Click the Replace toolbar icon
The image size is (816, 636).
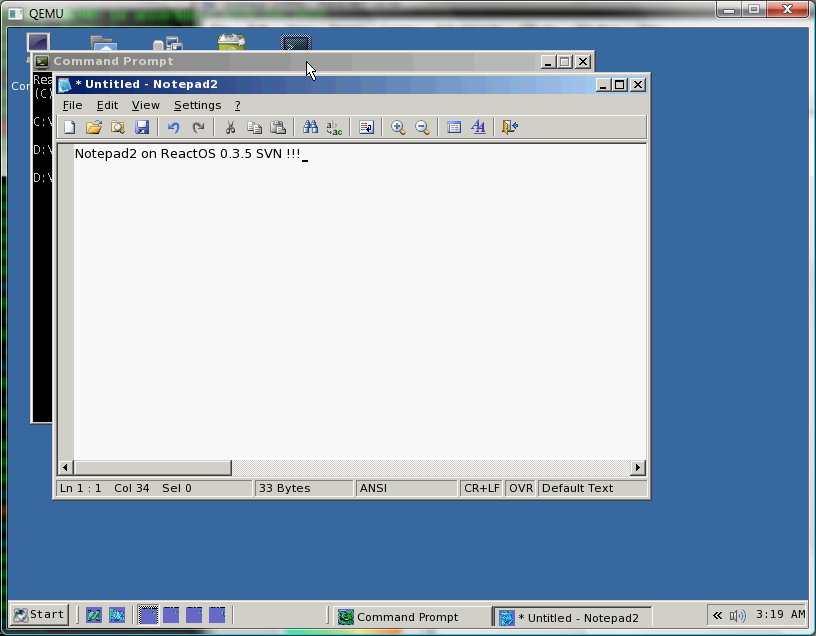pos(334,127)
